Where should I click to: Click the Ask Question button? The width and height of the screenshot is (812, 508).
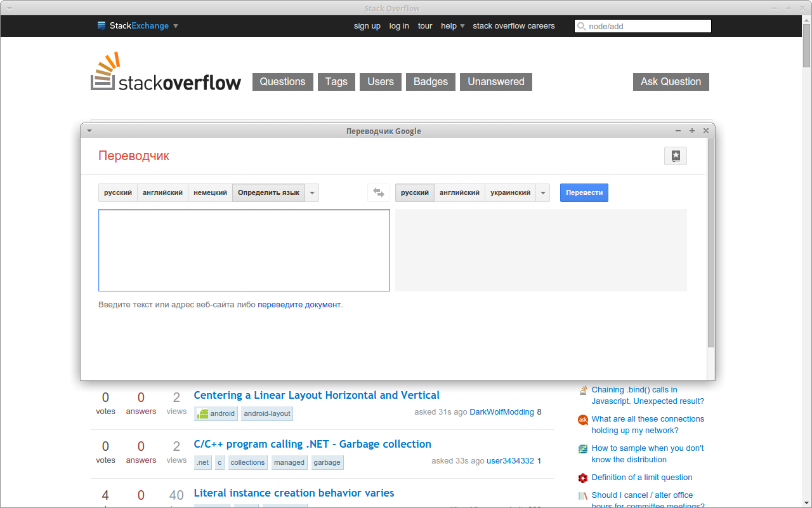pyautogui.click(x=671, y=82)
